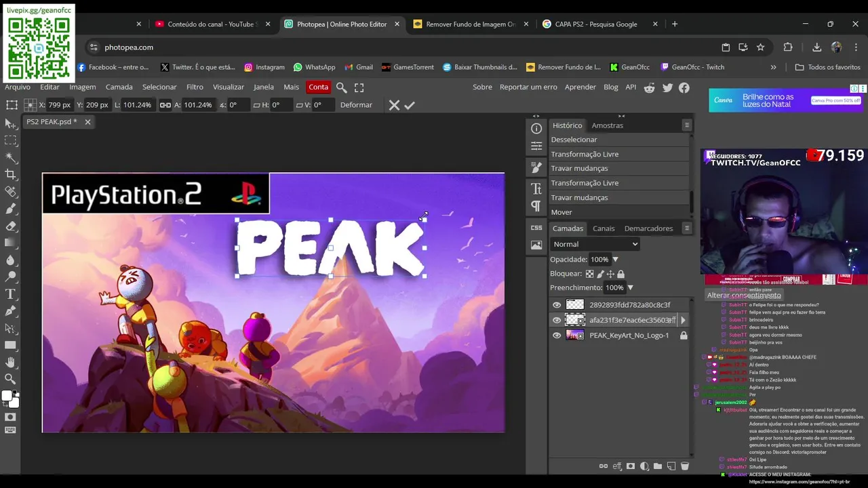Click the foreground color swatch
868x488 pixels.
[7, 396]
